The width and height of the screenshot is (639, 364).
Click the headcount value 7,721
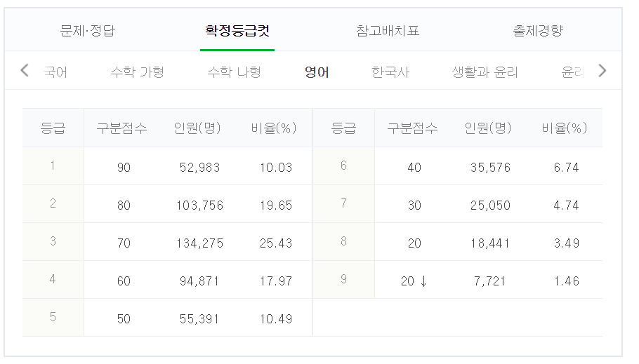[x=490, y=281]
